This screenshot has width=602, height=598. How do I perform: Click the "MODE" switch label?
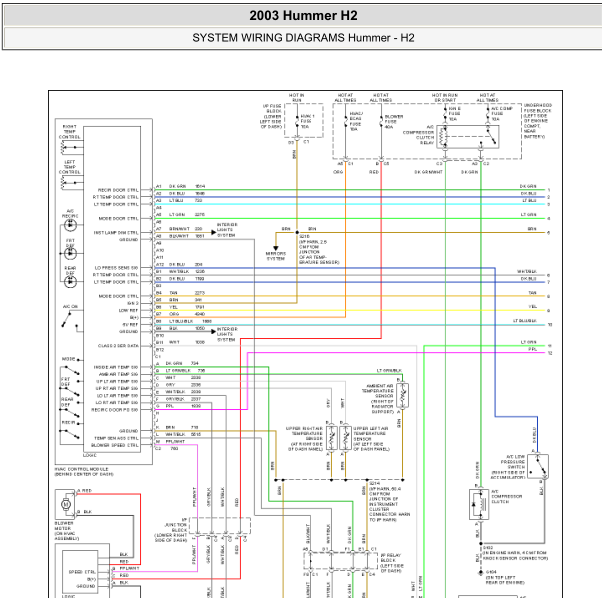click(68, 359)
